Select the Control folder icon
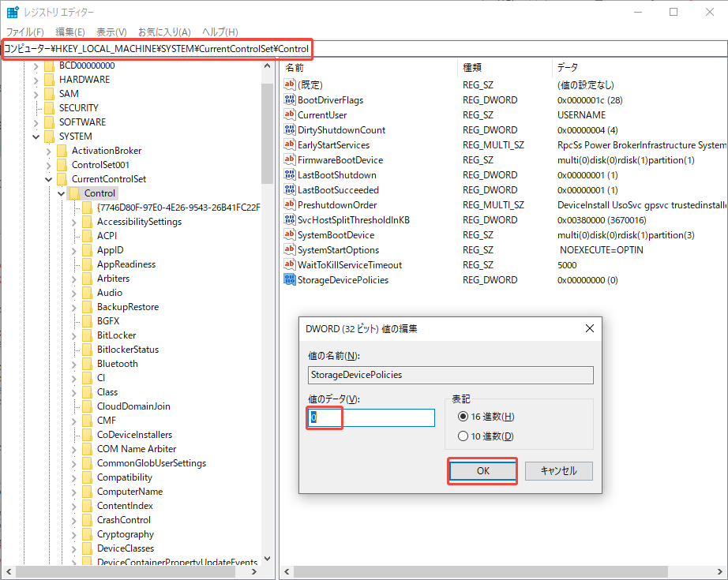Viewport: 728px width, 580px height. (x=74, y=193)
